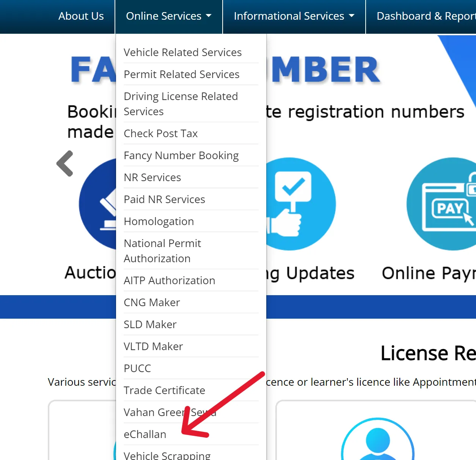
Task: Click the PUCC menu item
Action: pos(137,368)
